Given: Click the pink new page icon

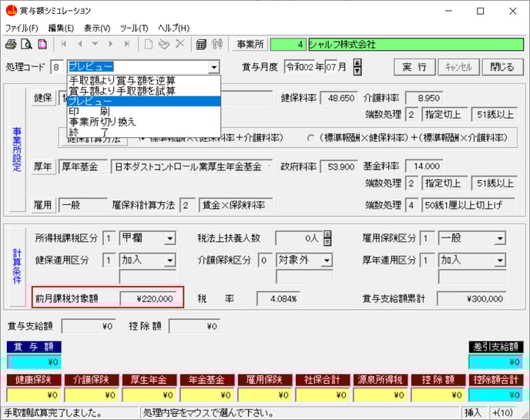Looking at the screenshot, I should [x=42, y=44].
